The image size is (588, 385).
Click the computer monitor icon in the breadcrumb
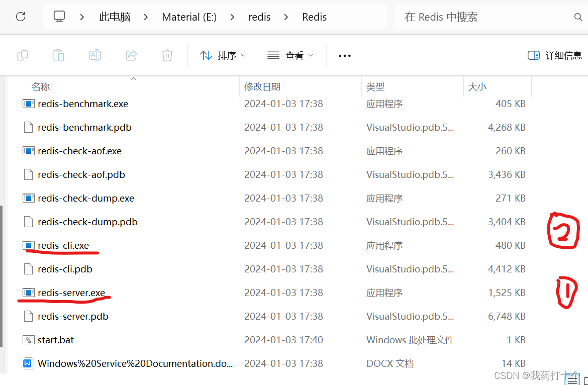[x=59, y=16]
